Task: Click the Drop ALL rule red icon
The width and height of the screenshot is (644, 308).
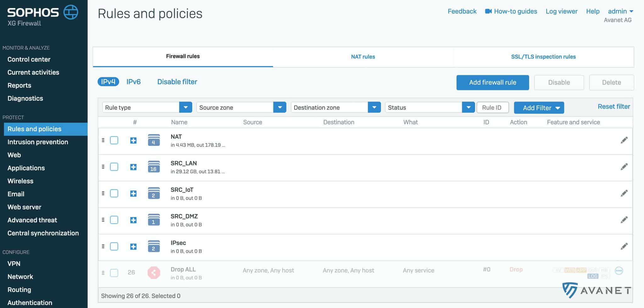Action: [153, 272]
